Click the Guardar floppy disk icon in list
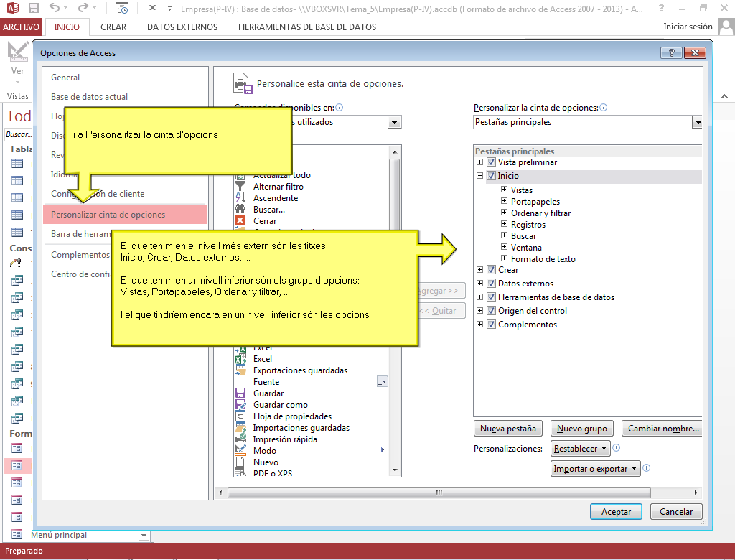735x560 pixels. point(240,393)
